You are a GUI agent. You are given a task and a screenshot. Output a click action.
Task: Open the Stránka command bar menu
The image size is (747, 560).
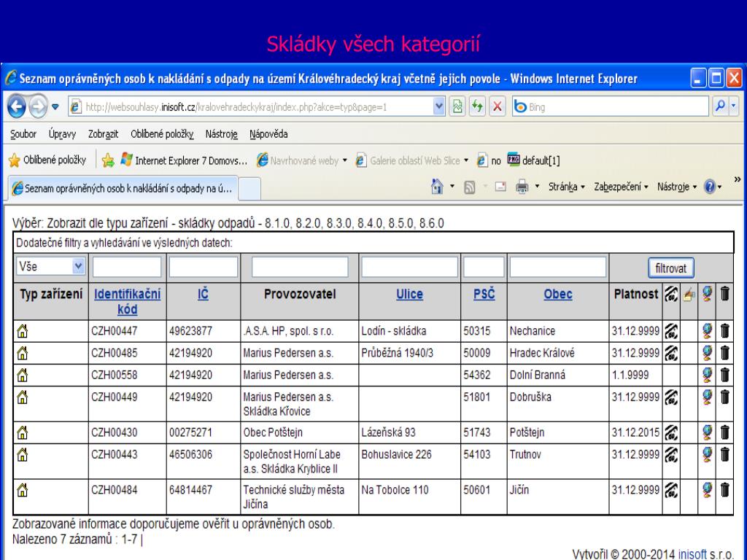(566, 187)
